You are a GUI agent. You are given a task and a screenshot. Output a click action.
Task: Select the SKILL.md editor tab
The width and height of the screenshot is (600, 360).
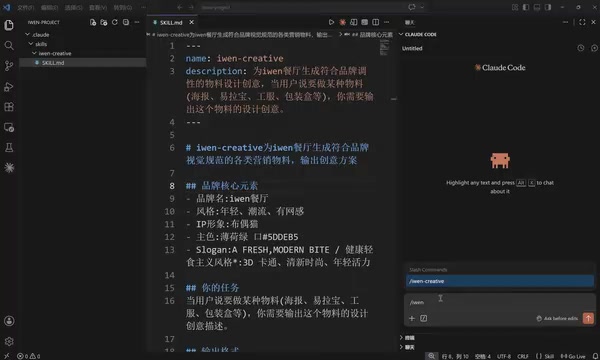171,23
